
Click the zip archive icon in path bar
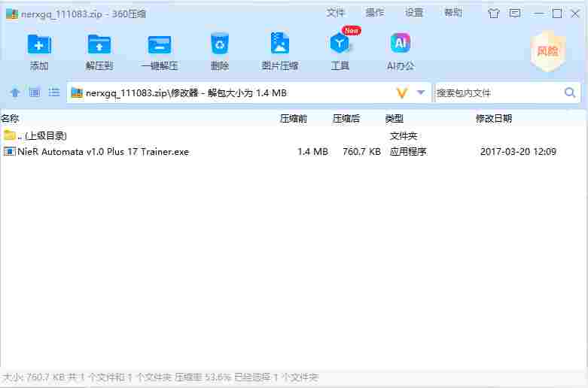pyautogui.click(x=77, y=92)
